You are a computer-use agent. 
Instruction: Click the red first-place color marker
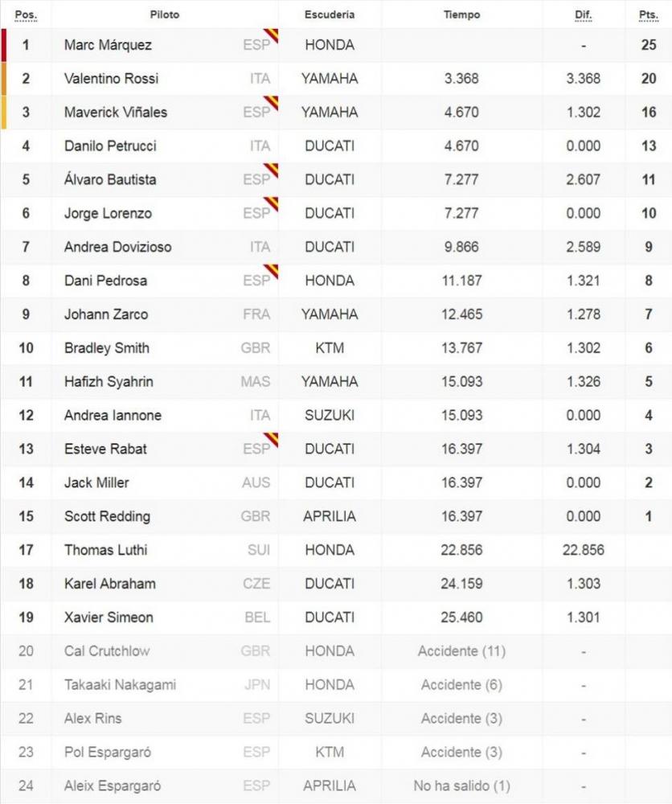[x=4, y=45]
